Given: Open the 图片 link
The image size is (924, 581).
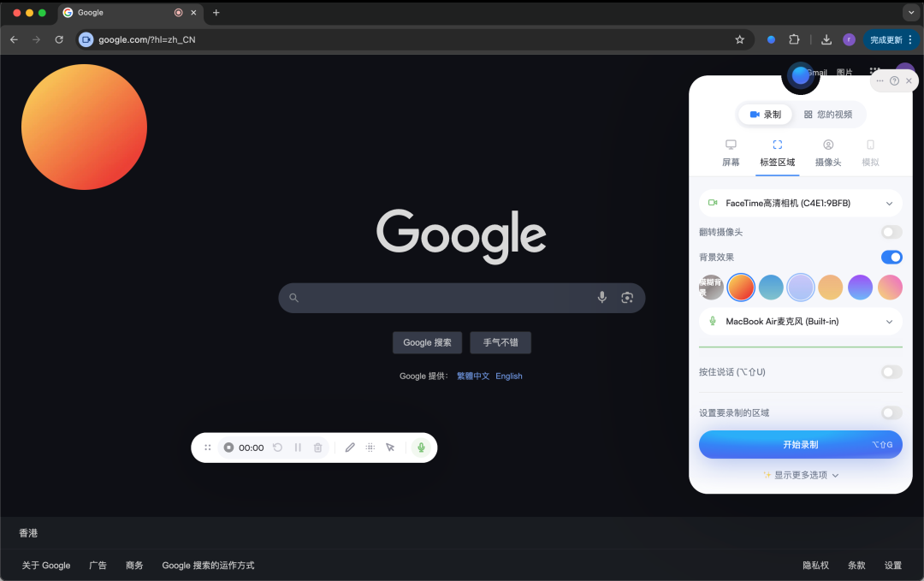Looking at the screenshot, I should click(x=844, y=73).
